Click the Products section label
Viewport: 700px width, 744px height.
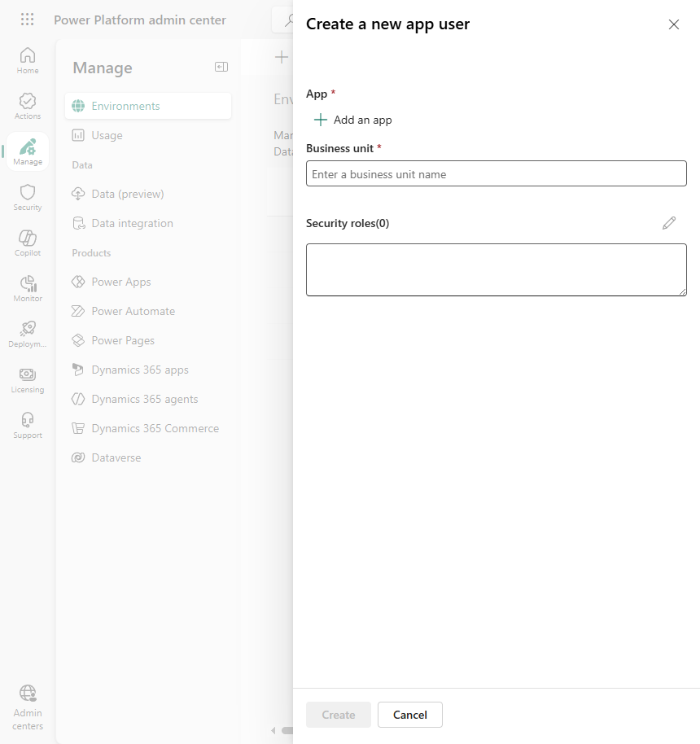click(91, 253)
